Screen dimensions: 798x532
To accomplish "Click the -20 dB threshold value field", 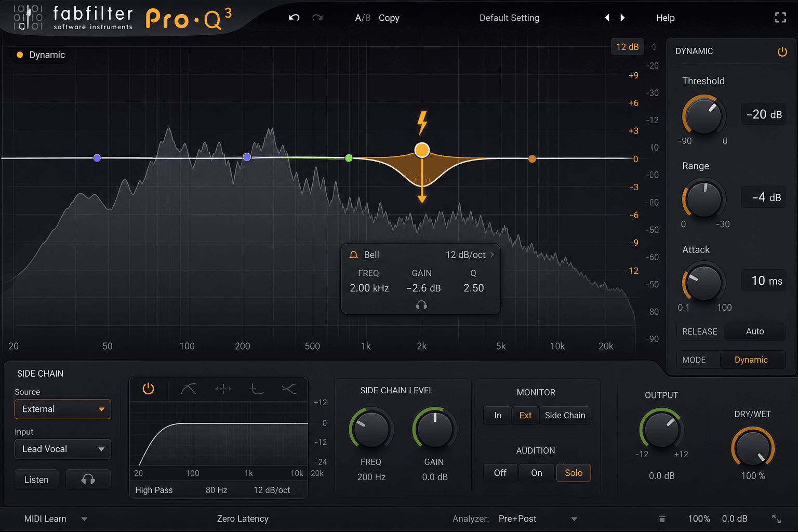I will [763, 114].
